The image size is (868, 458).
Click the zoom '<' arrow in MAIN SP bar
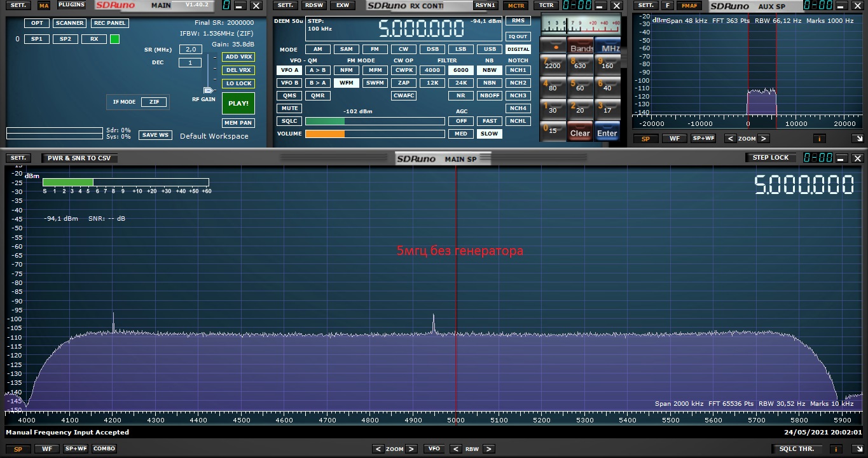click(378, 448)
